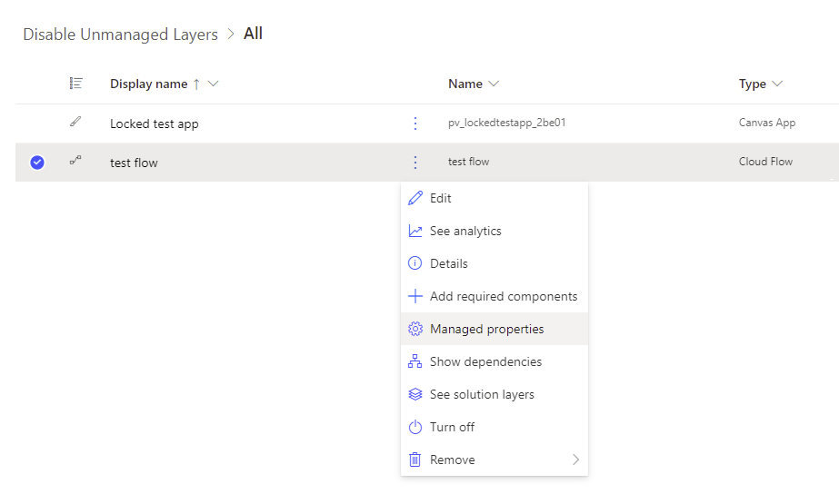Click test flow in the Name column
The image size is (839, 504).
pos(469,162)
